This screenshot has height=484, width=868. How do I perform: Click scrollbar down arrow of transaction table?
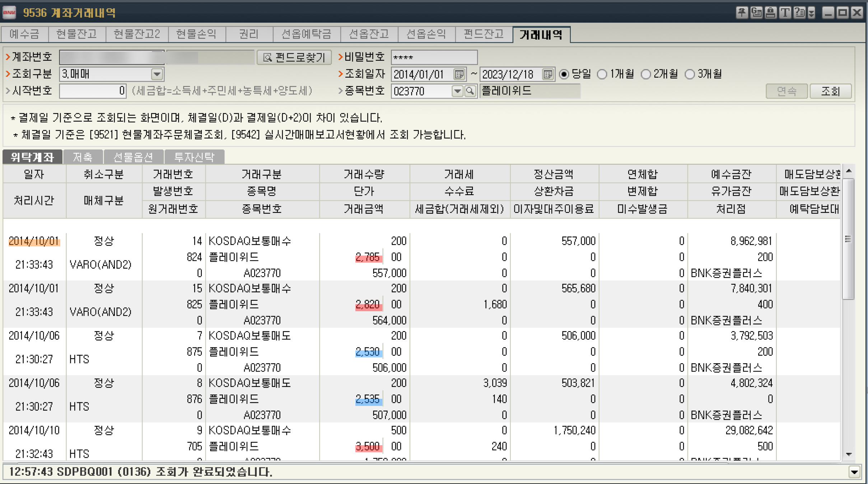[849, 455]
